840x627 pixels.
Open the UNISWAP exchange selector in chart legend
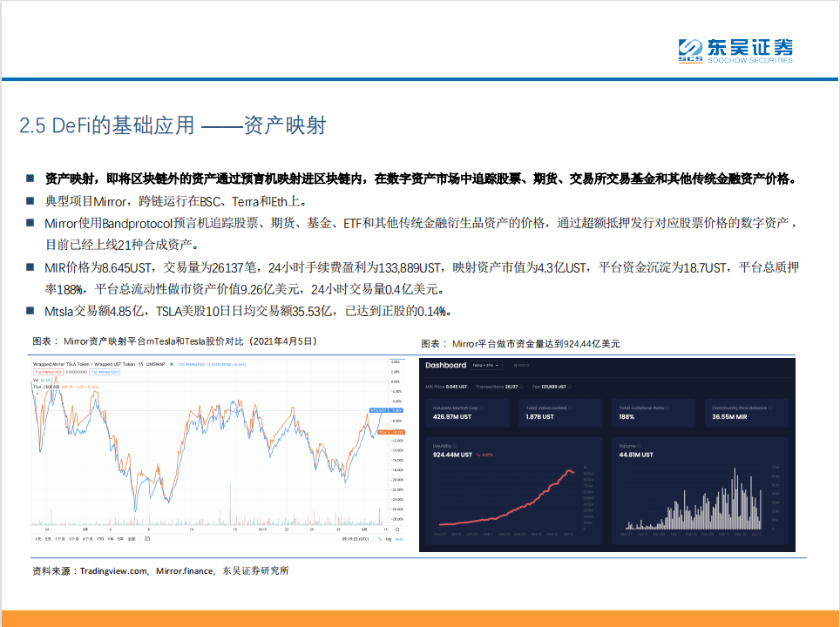[155, 364]
